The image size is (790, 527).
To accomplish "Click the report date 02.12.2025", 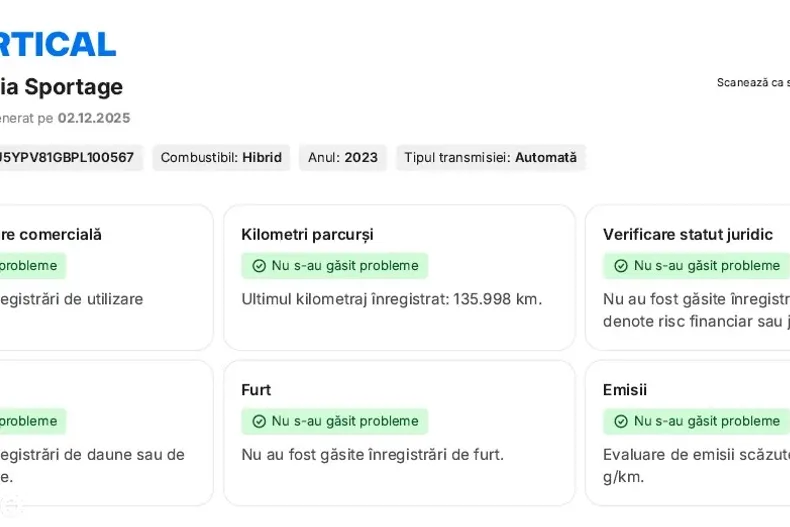I will 94,118.
